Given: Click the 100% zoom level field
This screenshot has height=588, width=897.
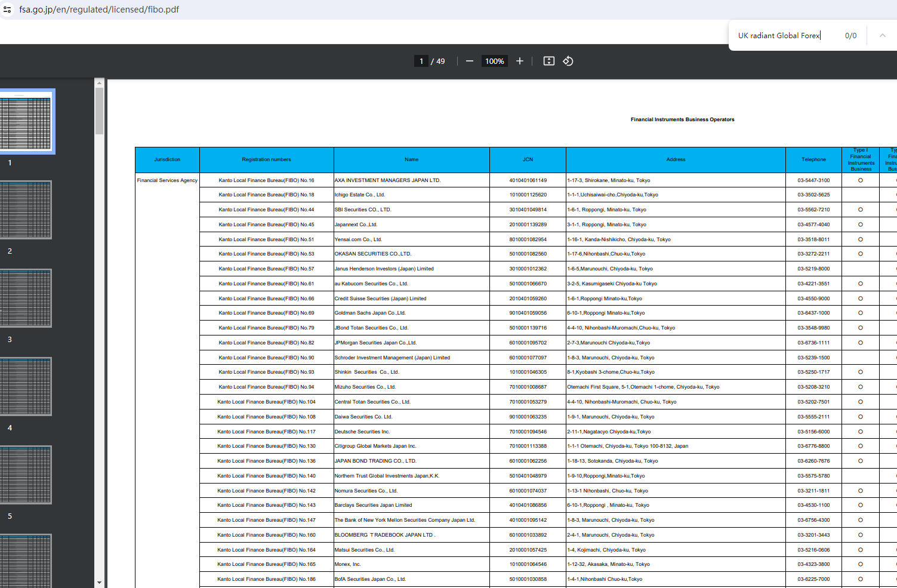Looking at the screenshot, I should point(494,61).
